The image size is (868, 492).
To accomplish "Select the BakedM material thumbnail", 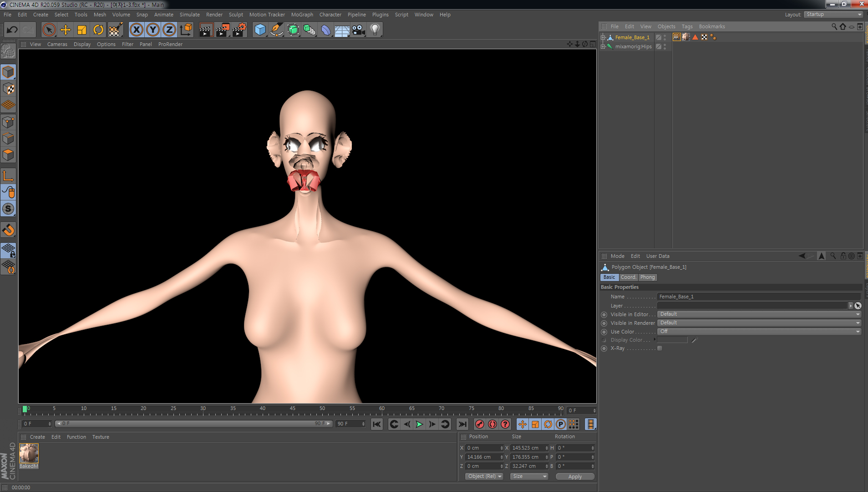I will click(29, 453).
